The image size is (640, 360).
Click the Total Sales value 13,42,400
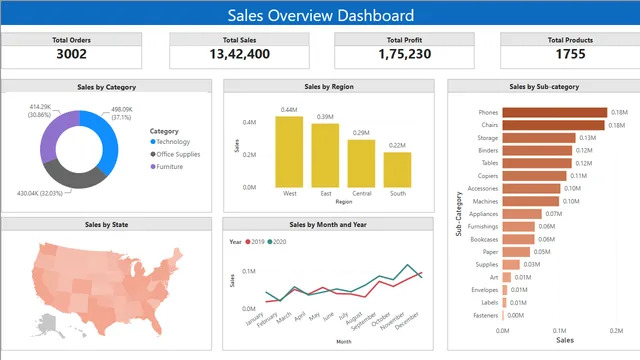(x=240, y=54)
